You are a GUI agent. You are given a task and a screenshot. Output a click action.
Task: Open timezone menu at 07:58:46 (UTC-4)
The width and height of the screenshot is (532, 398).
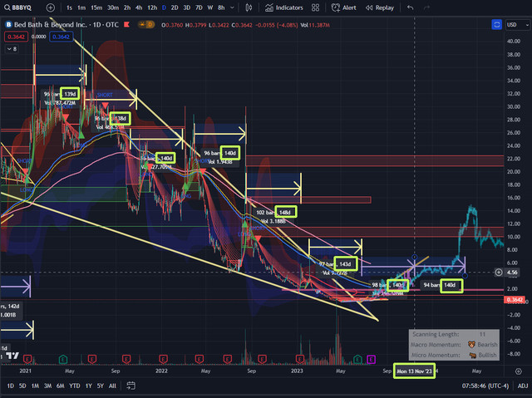click(485, 386)
